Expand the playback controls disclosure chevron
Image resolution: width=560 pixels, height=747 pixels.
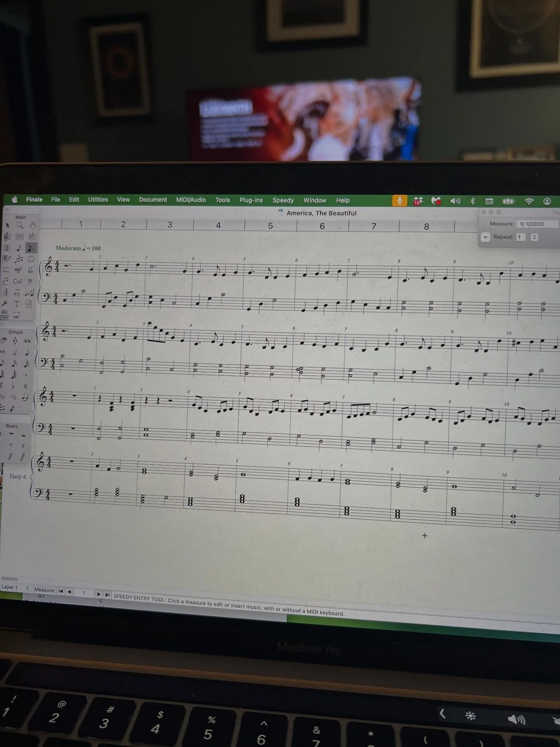[x=485, y=237]
